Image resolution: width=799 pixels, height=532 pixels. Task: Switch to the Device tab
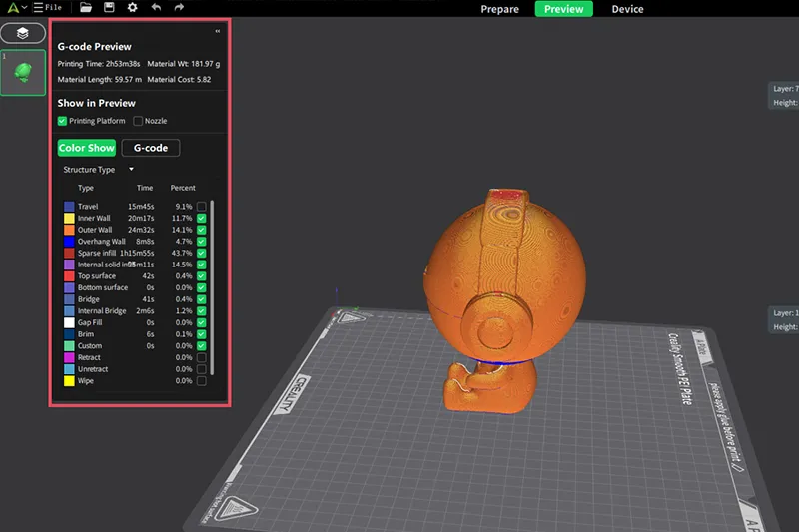[627, 9]
